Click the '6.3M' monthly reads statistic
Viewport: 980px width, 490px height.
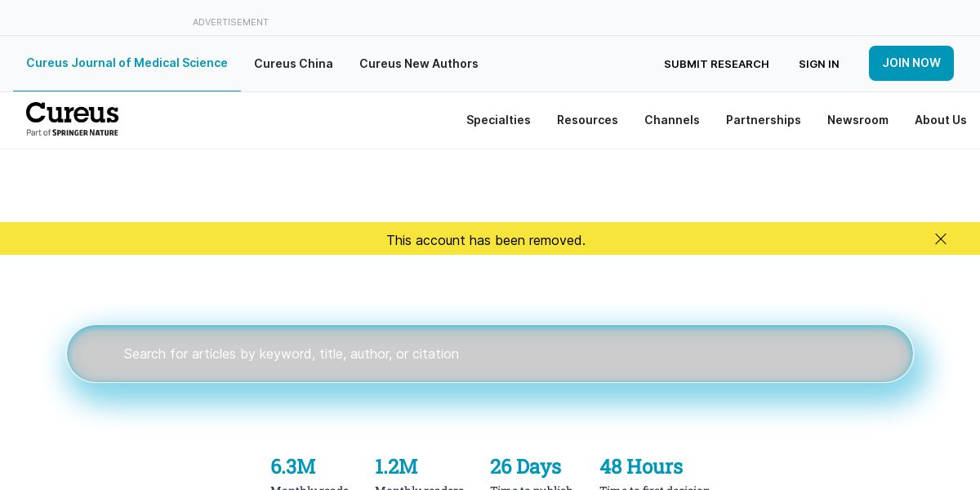click(x=293, y=466)
